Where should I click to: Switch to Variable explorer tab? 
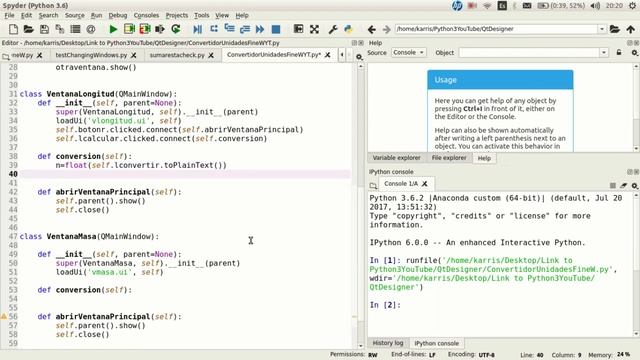396,158
